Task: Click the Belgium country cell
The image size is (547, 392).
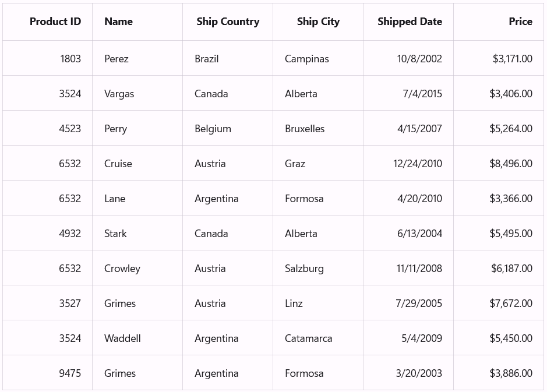Action: pyautogui.click(x=213, y=129)
